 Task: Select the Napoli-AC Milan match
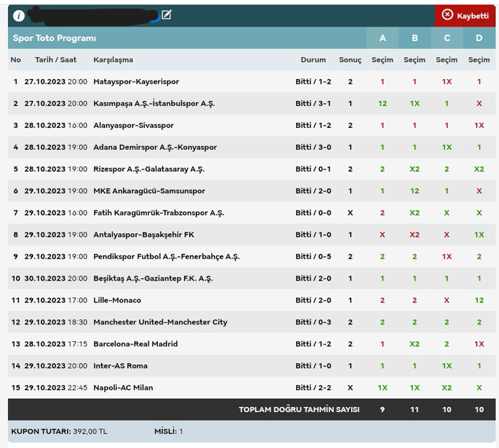(123, 388)
